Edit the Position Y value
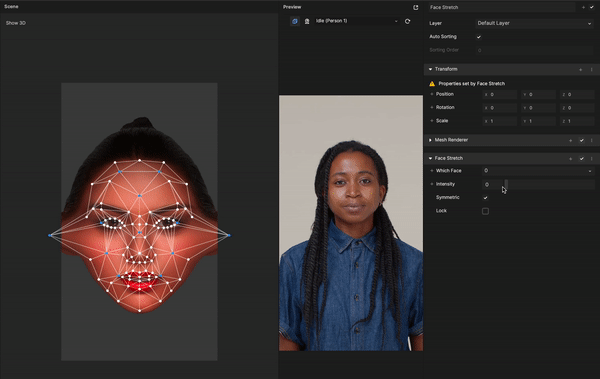Screen dimensions: 600x379 coord(538,94)
